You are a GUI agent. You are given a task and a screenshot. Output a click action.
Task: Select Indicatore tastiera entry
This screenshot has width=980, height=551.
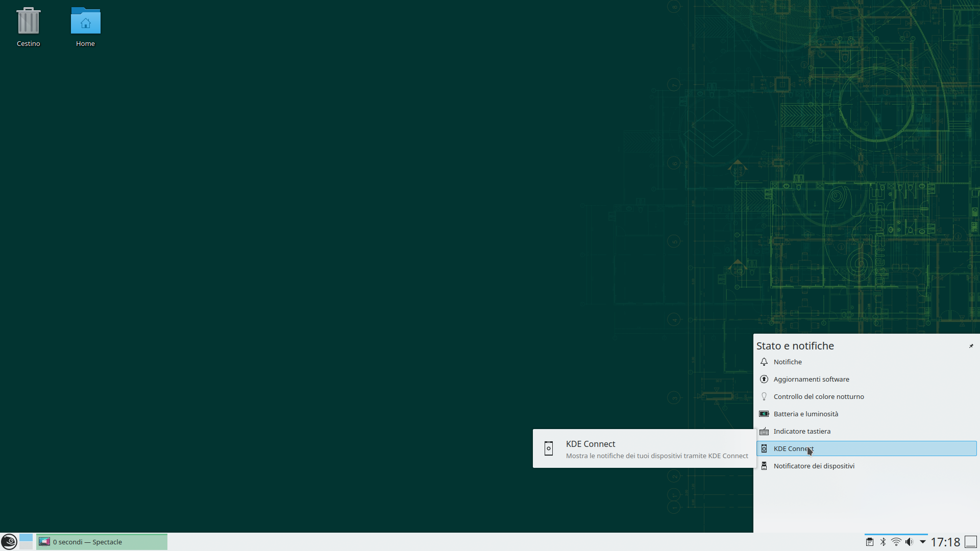coord(801,431)
